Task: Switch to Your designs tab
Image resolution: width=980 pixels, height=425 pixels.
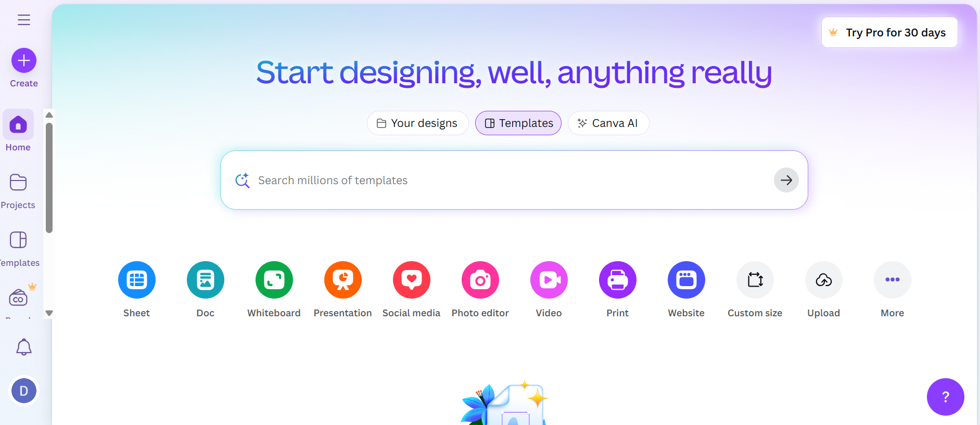Action: point(417,123)
